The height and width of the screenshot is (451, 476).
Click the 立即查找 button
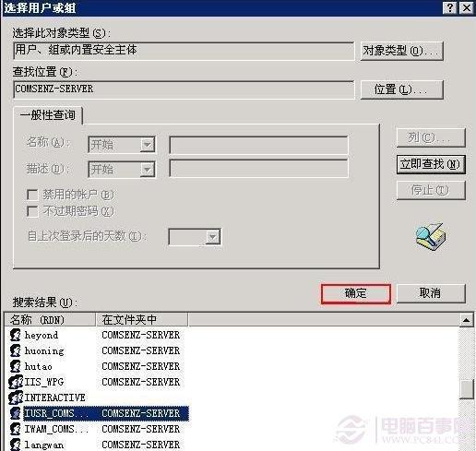[x=431, y=164]
